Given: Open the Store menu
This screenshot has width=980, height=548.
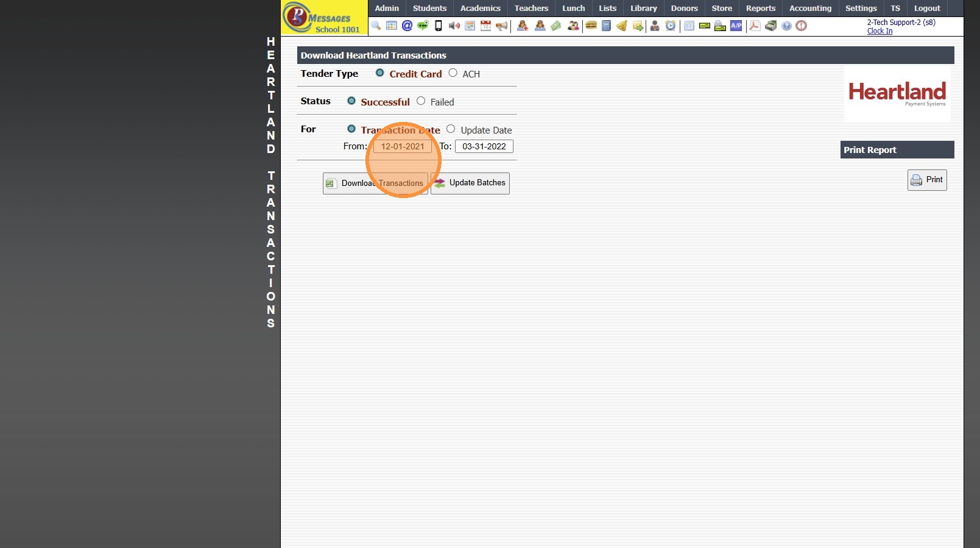Looking at the screenshot, I should [722, 9].
